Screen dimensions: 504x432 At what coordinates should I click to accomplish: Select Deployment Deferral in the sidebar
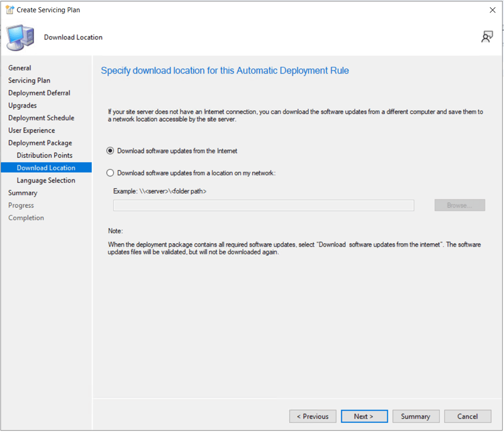39,93
